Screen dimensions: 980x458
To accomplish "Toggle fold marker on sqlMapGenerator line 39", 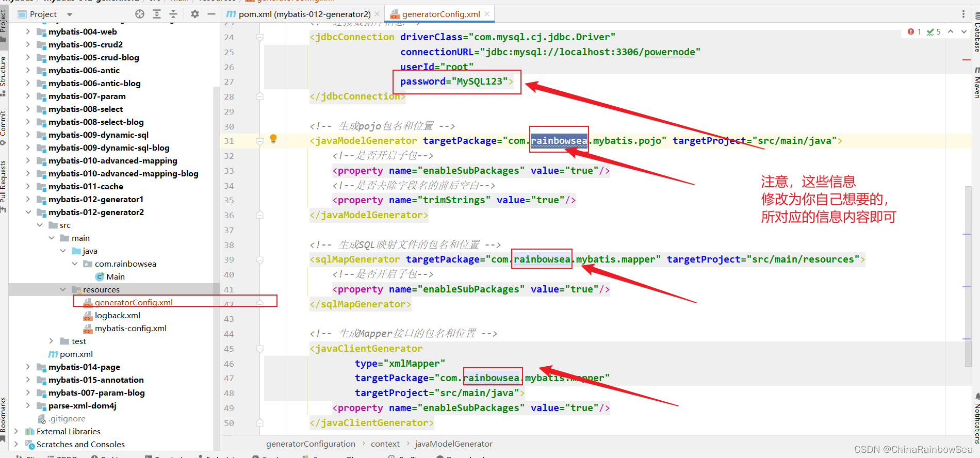I will pos(260,259).
